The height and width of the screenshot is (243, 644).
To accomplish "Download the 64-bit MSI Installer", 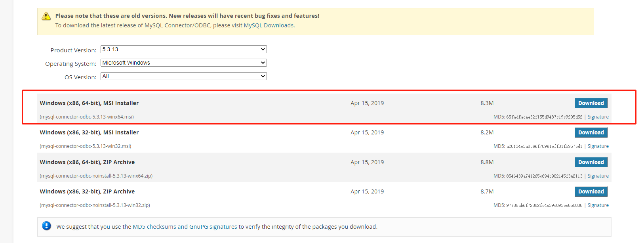I will click(x=591, y=103).
